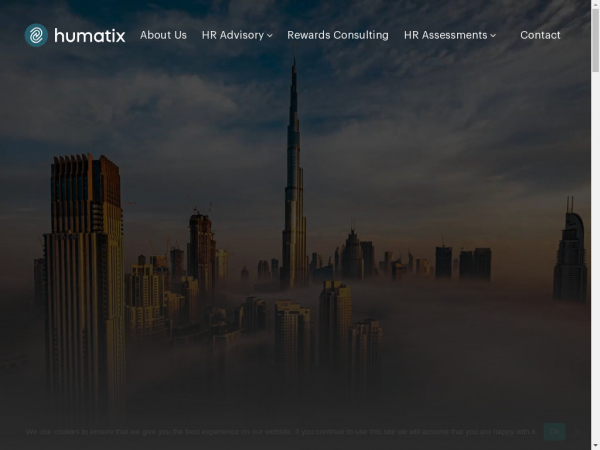This screenshot has width=600, height=450.
Task: Click the humatix brand name text
Action: 90,36
